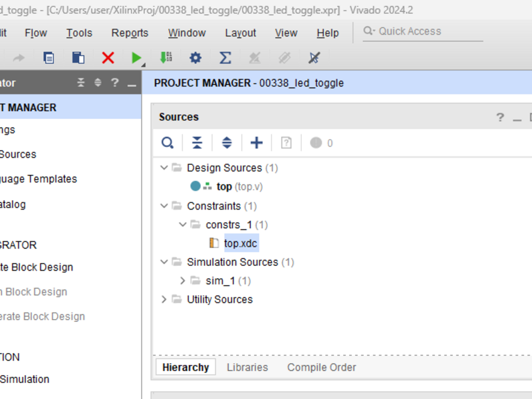The height and width of the screenshot is (399, 532).
Task: Open Settings link in Flow Navigator
Action: (x=7, y=130)
